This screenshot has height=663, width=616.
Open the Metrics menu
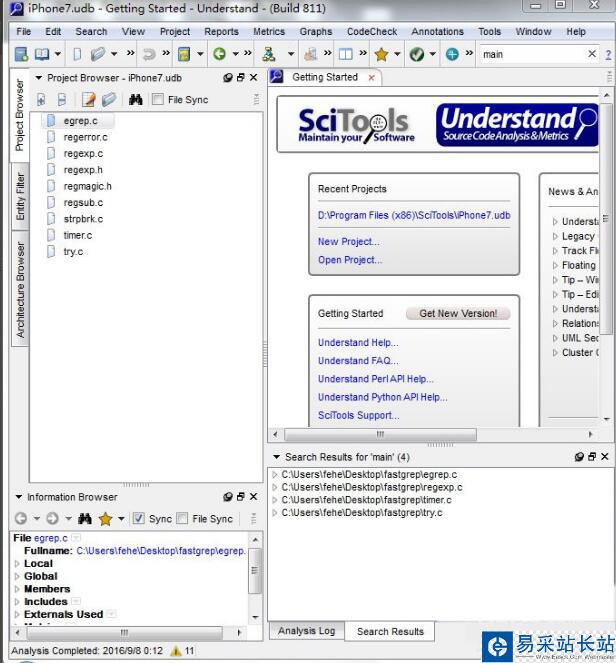coord(269,32)
